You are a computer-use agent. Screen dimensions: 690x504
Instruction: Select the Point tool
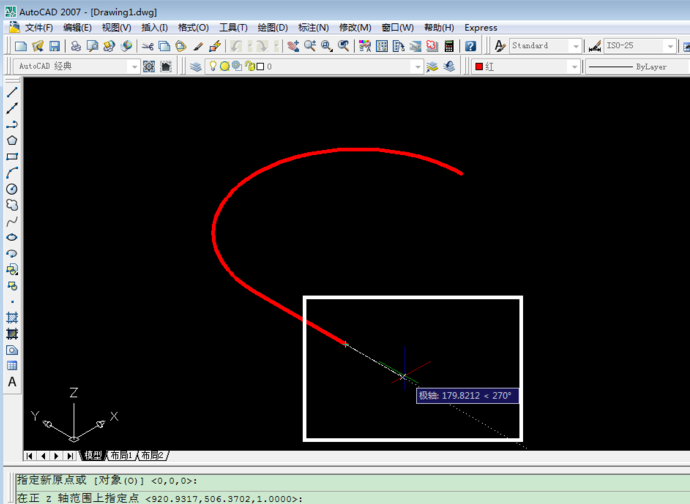[x=12, y=302]
